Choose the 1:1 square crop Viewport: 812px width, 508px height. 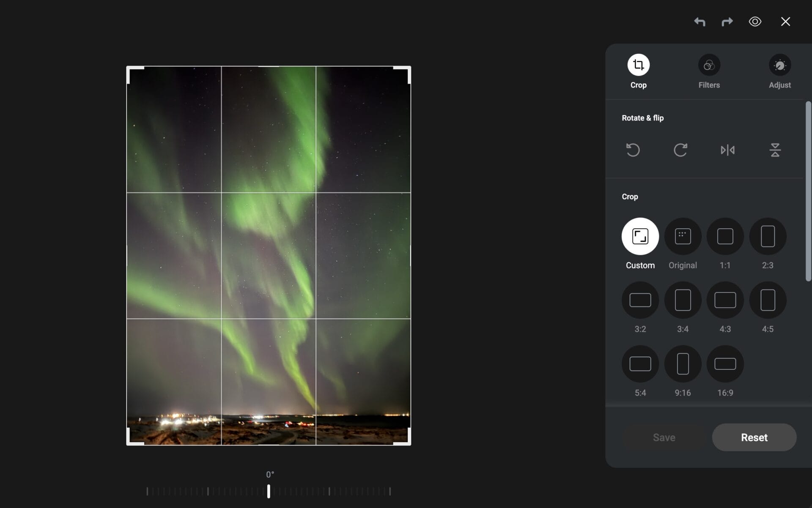tap(725, 236)
